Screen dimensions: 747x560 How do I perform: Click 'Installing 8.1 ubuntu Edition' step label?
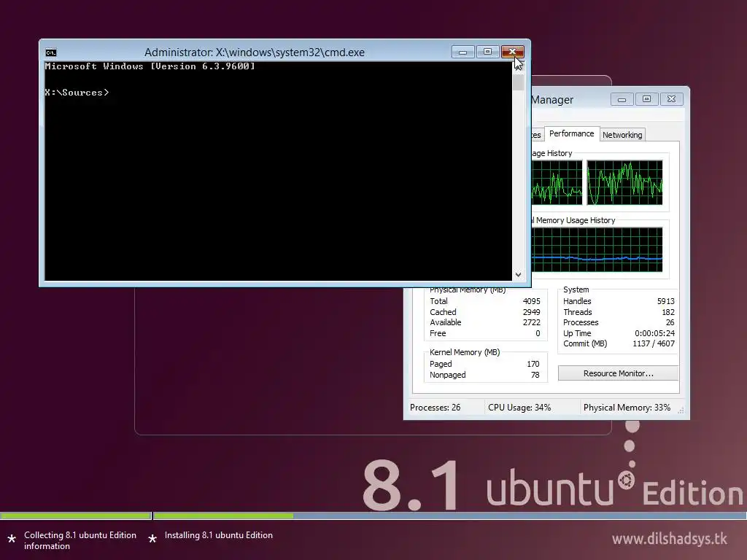click(218, 535)
